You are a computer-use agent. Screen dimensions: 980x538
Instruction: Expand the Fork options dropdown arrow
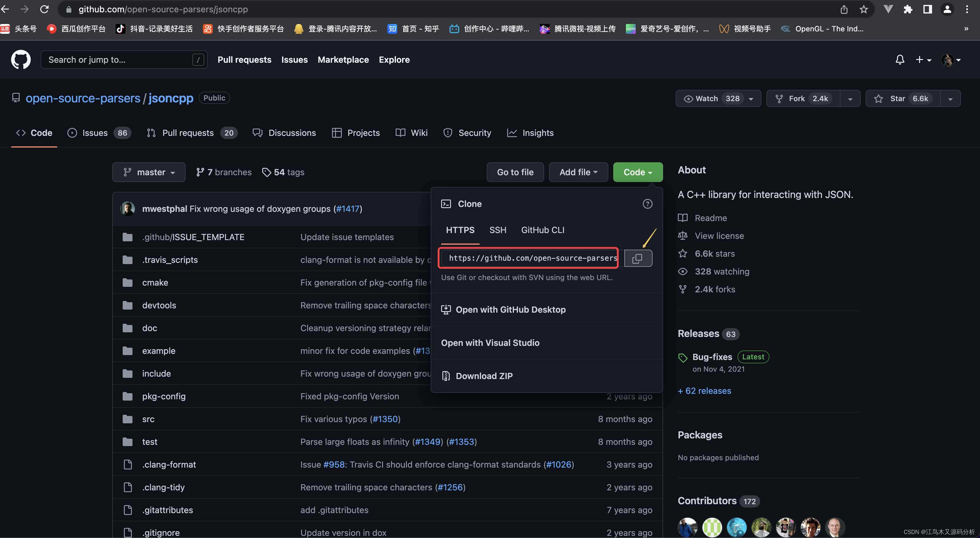pyautogui.click(x=850, y=99)
